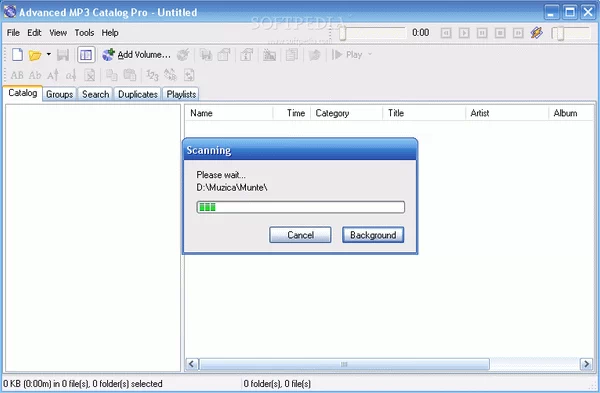600x393 pixels.
Task: Sort by the Album column header
Action: (x=571, y=113)
